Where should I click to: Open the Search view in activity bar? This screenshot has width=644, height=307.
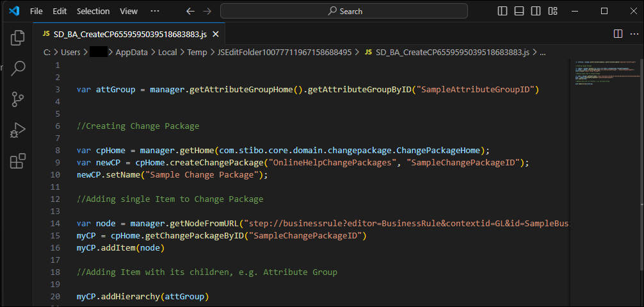click(x=17, y=68)
